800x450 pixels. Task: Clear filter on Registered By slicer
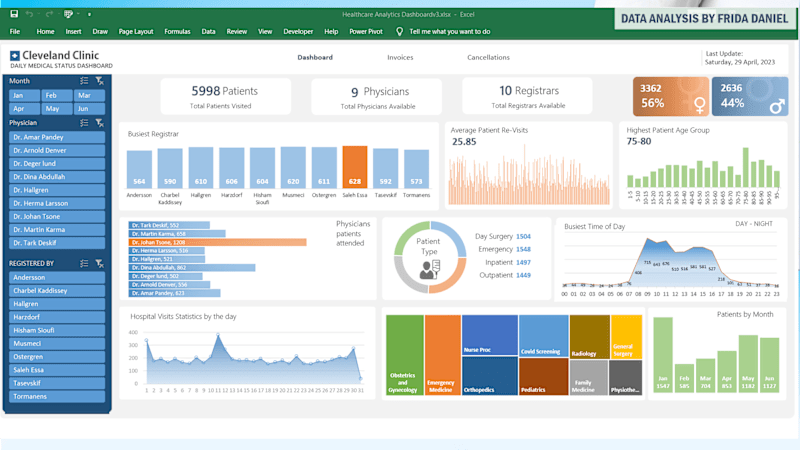tap(99, 263)
